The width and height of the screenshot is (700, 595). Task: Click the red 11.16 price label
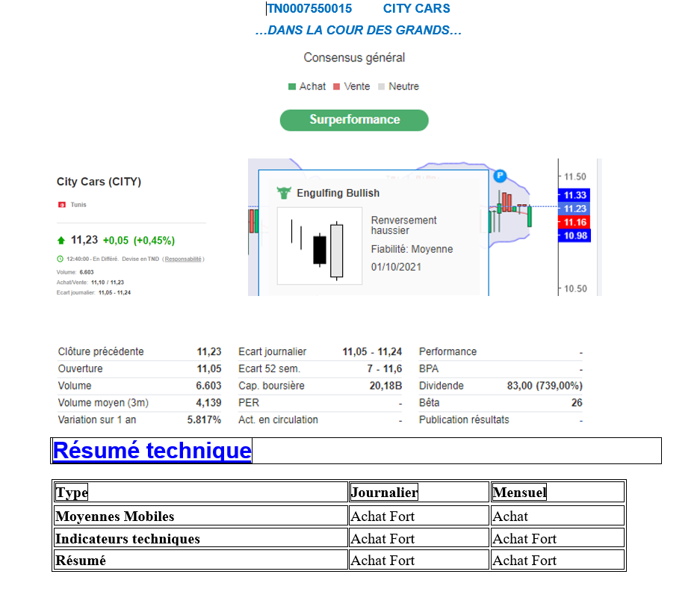574,222
